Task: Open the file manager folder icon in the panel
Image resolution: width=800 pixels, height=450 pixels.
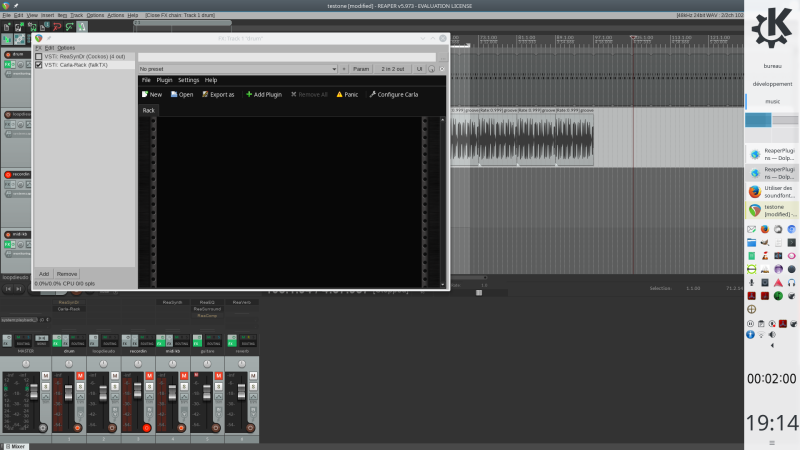Action: (752, 243)
